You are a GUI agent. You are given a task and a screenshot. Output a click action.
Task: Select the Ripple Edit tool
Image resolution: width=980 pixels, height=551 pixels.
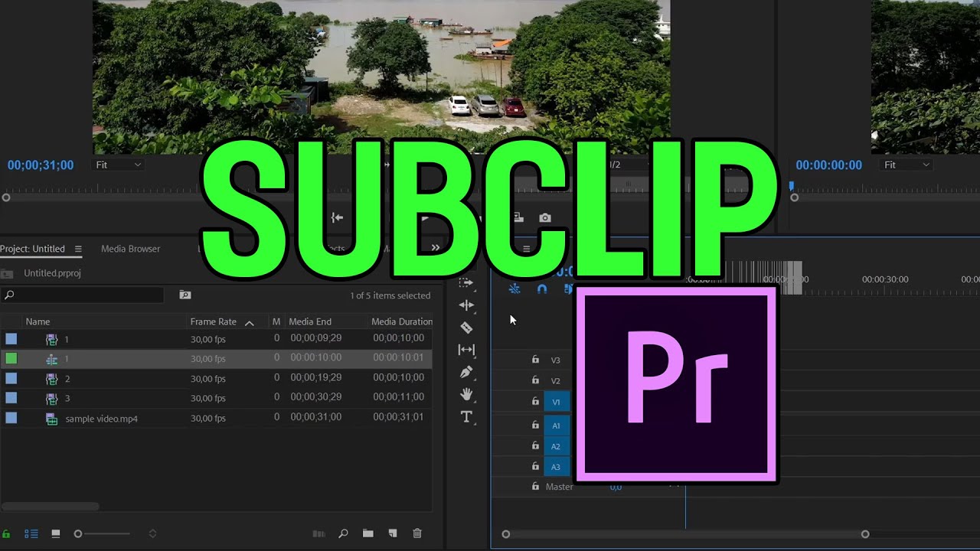(x=466, y=305)
